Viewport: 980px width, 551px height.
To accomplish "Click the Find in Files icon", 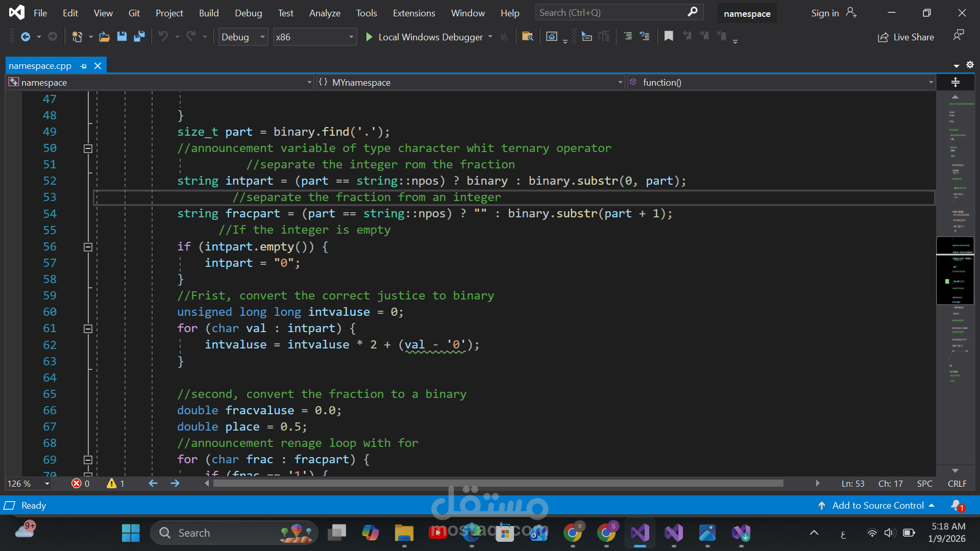I will (x=528, y=37).
